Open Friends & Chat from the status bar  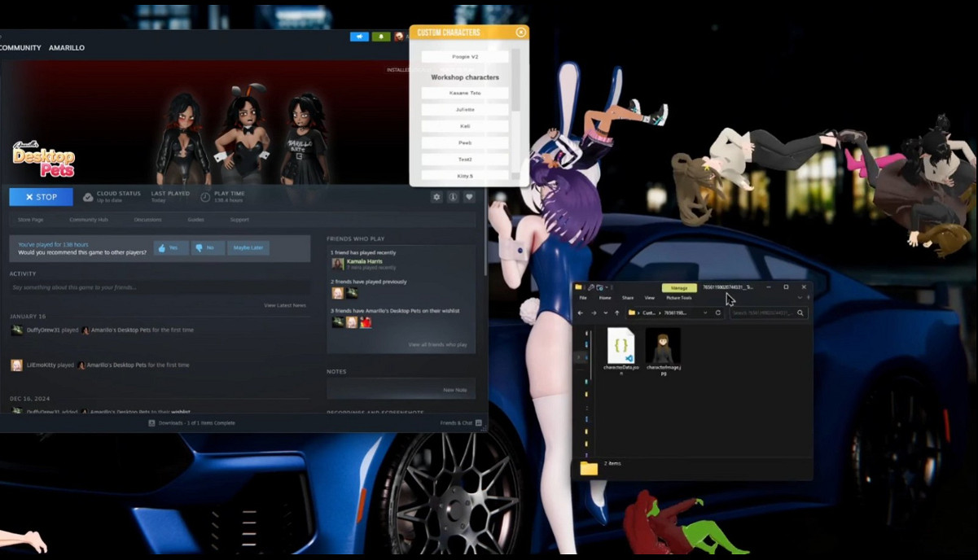[457, 422]
